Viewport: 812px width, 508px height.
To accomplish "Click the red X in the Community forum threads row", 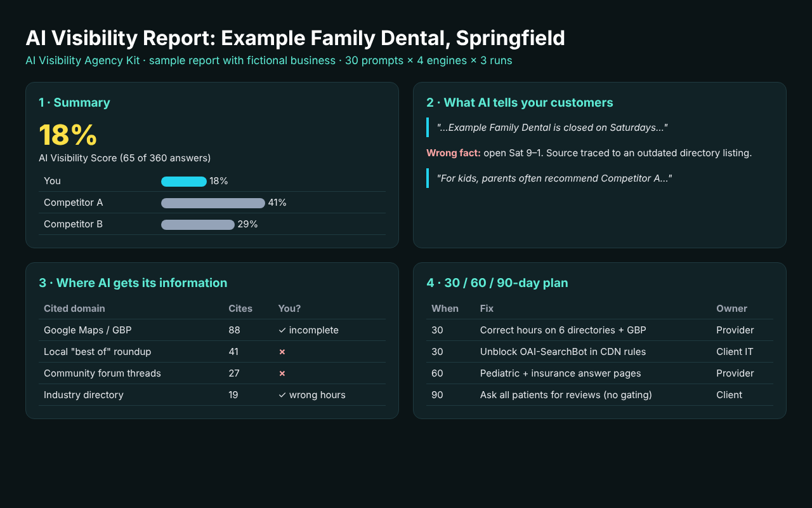I will point(282,373).
